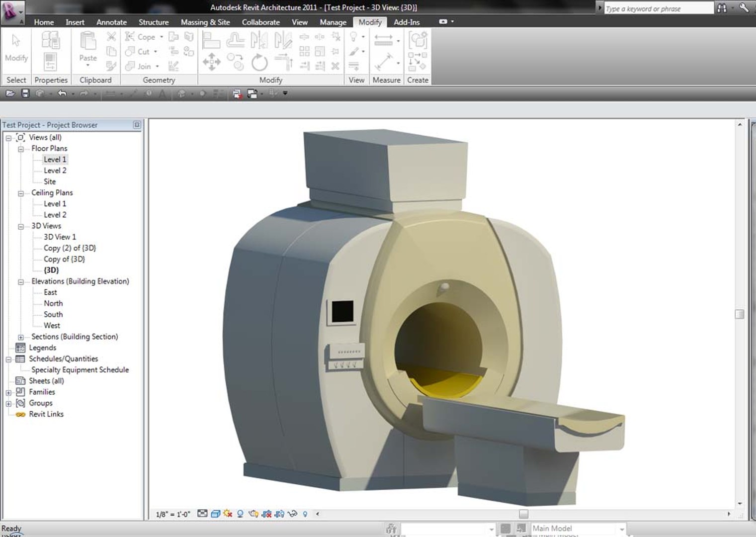Toggle Shadows in the view control bar
The width and height of the screenshot is (756, 537).
tap(240, 514)
